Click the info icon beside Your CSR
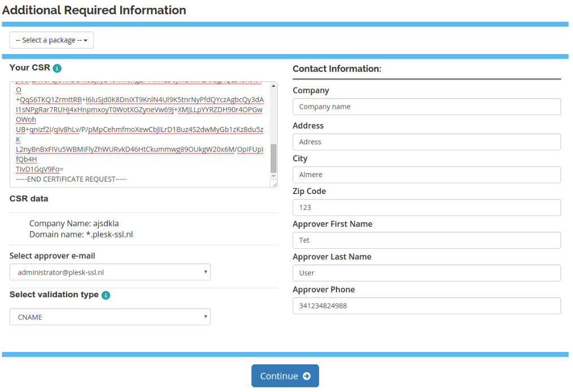573x392 pixels. [57, 68]
